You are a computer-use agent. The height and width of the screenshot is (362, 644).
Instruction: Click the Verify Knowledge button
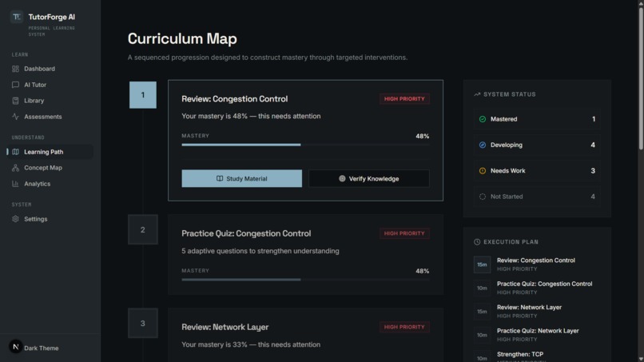click(x=369, y=179)
